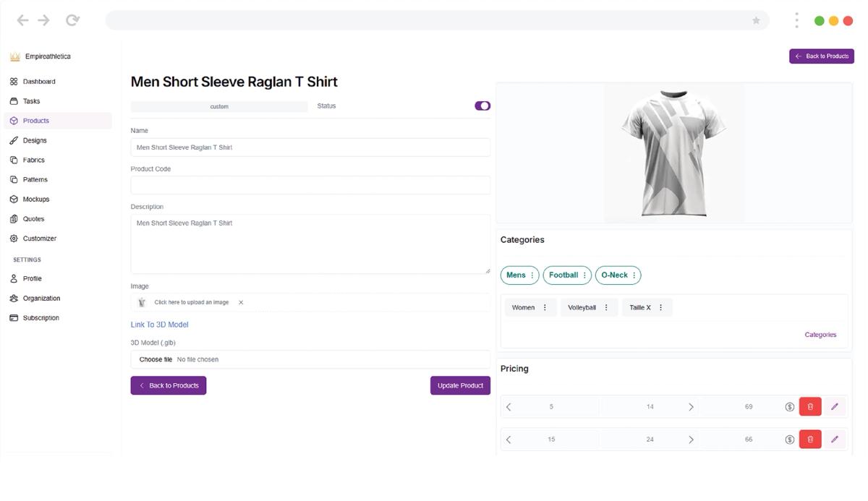868x501 pixels.
Task: Click the Product Code input field
Action: coord(310,184)
